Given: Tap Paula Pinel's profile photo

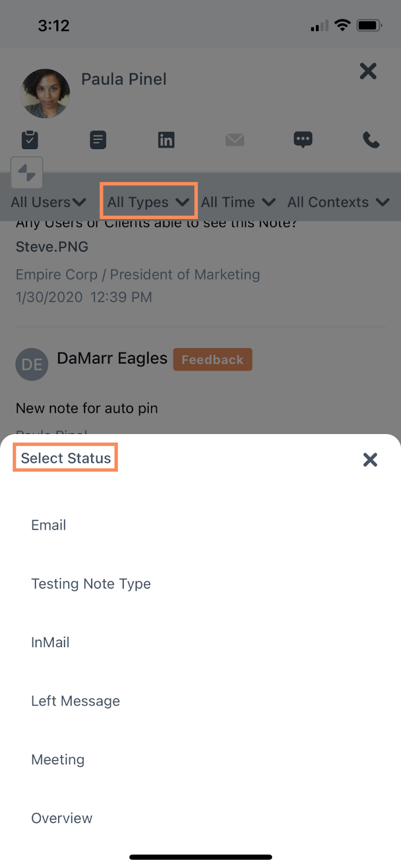Looking at the screenshot, I should (46, 93).
